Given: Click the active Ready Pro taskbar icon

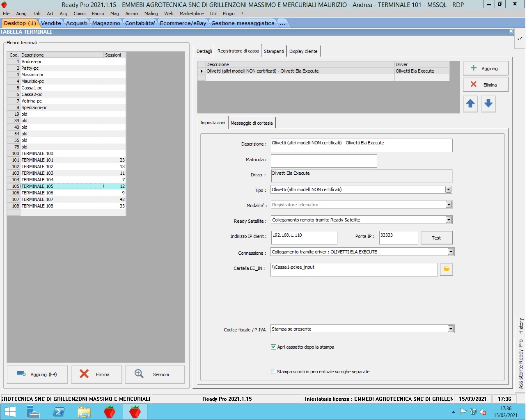Looking at the screenshot, I should 135,412.
